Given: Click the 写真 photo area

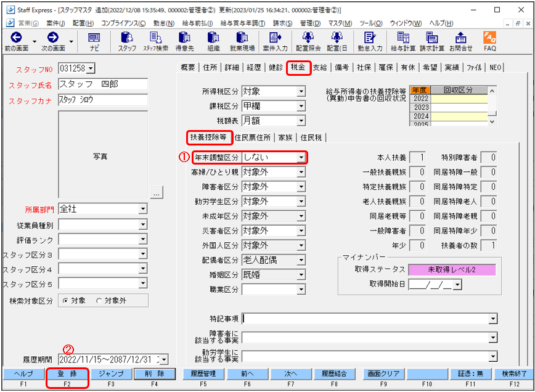Looking at the screenshot, I should (103, 155).
